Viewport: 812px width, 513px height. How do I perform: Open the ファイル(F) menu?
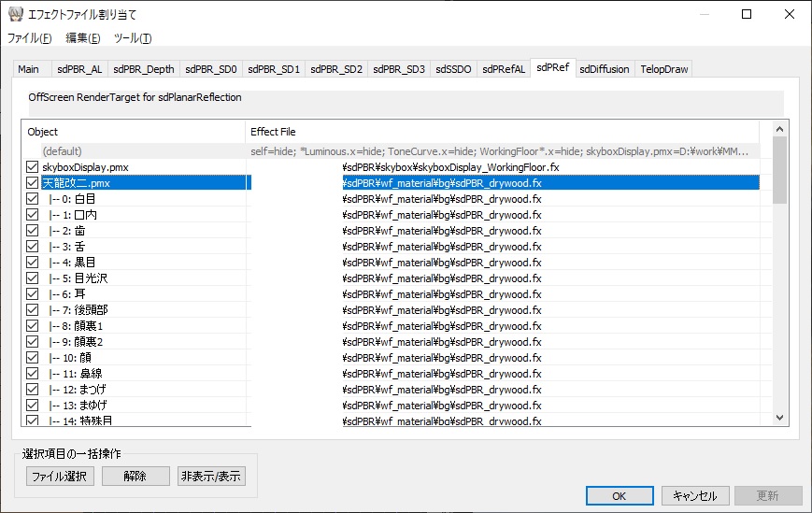30,38
